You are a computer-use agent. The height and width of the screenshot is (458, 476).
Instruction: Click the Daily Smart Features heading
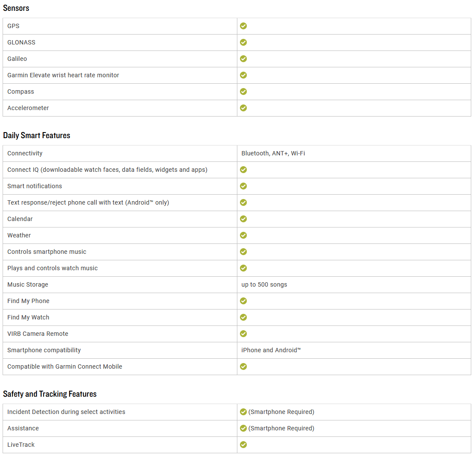(x=36, y=136)
